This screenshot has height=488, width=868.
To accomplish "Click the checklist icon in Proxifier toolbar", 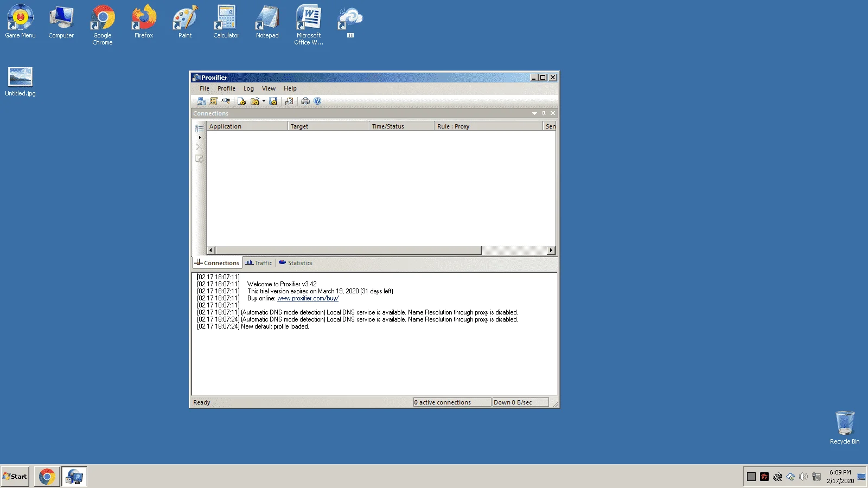I will click(289, 101).
